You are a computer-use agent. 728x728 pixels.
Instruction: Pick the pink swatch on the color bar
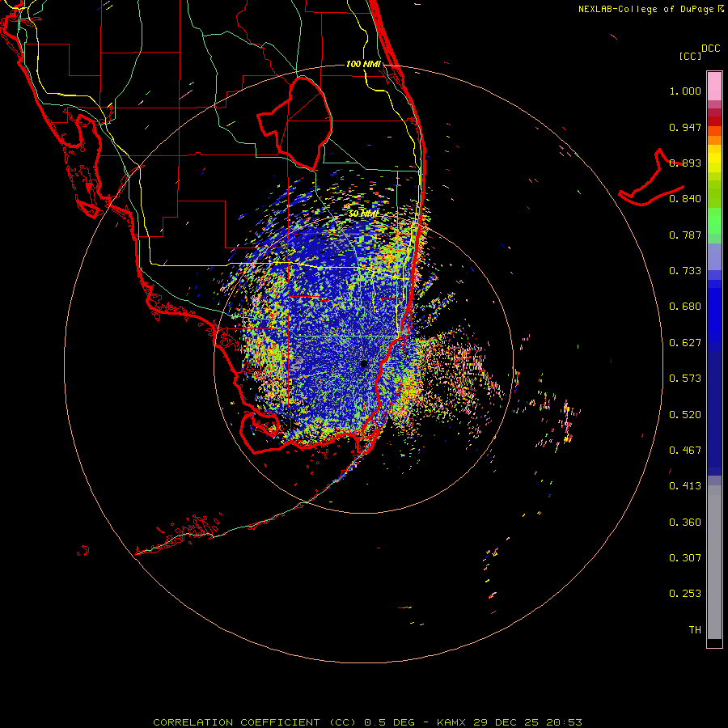(714, 86)
